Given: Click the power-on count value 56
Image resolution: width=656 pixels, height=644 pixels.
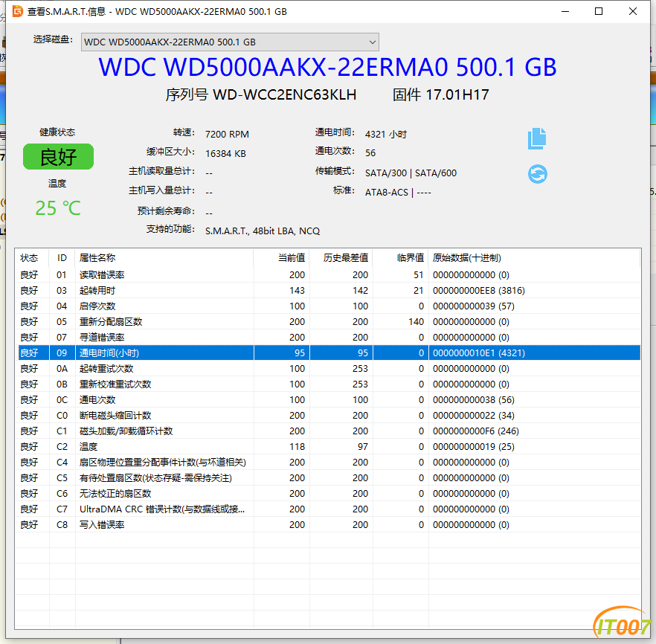Looking at the screenshot, I should click(370, 153).
